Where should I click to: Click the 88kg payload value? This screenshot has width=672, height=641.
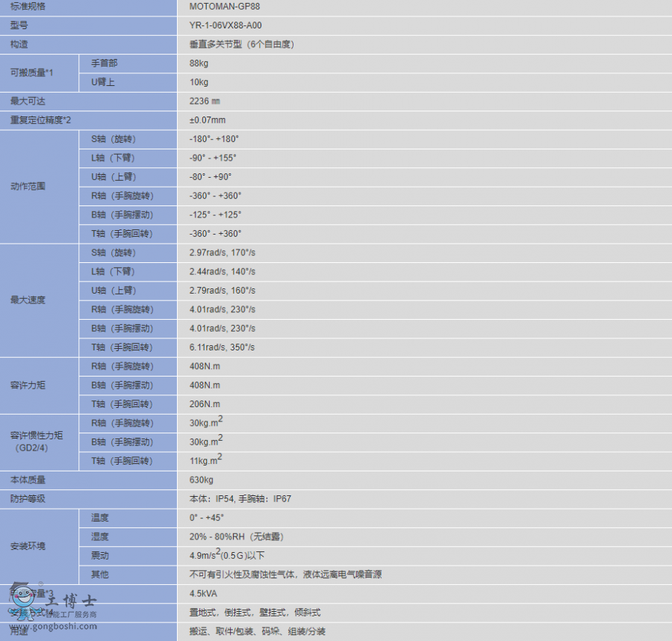click(x=199, y=63)
